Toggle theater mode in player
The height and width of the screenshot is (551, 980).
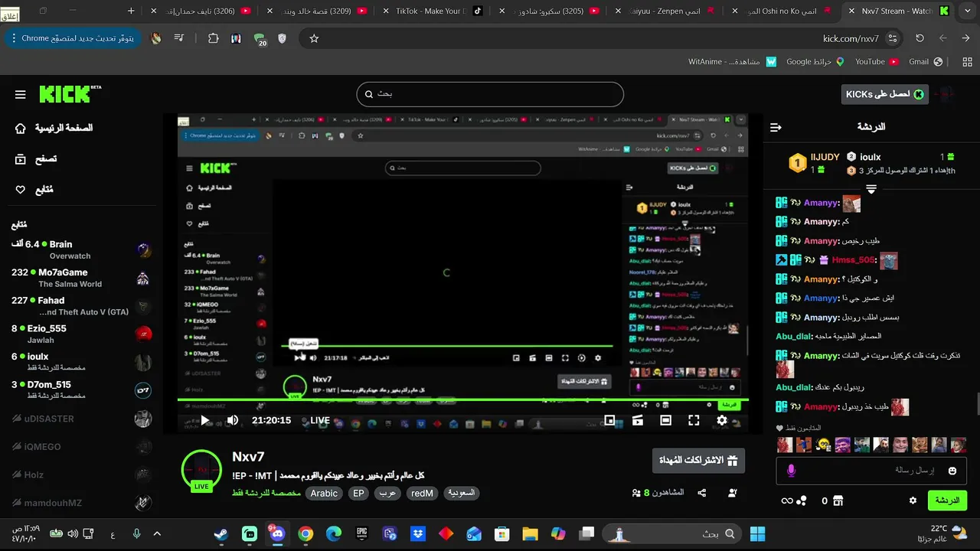[x=666, y=420]
